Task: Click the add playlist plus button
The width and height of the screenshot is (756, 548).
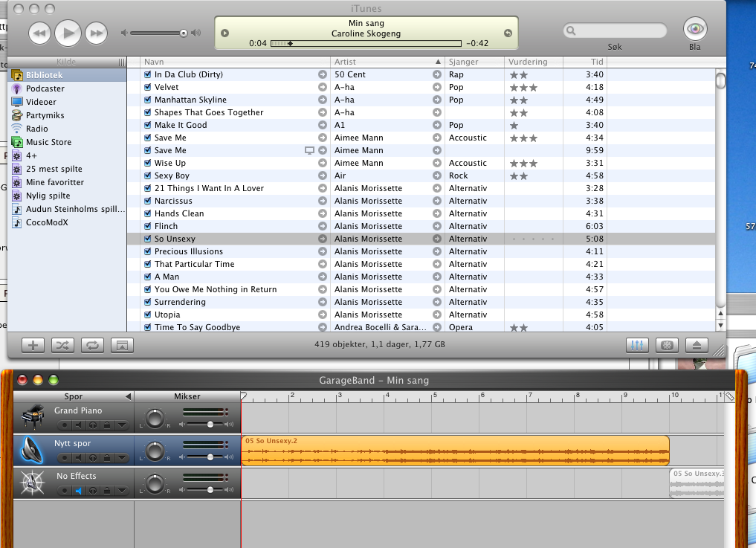Action: coord(33,345)
